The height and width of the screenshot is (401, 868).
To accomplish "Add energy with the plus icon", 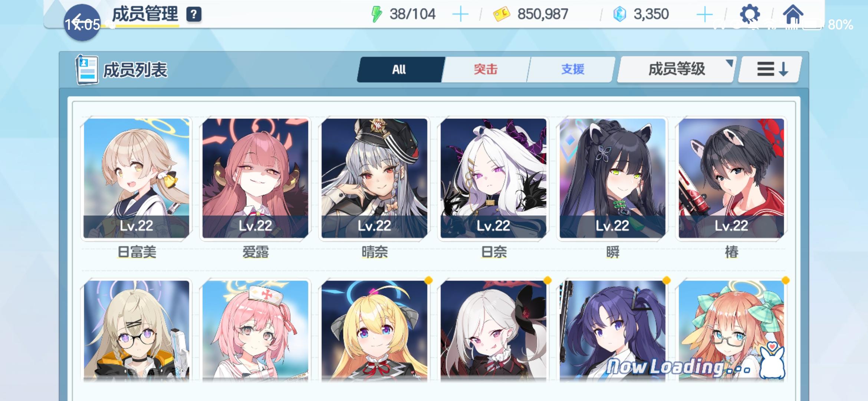I will (460, 14).
